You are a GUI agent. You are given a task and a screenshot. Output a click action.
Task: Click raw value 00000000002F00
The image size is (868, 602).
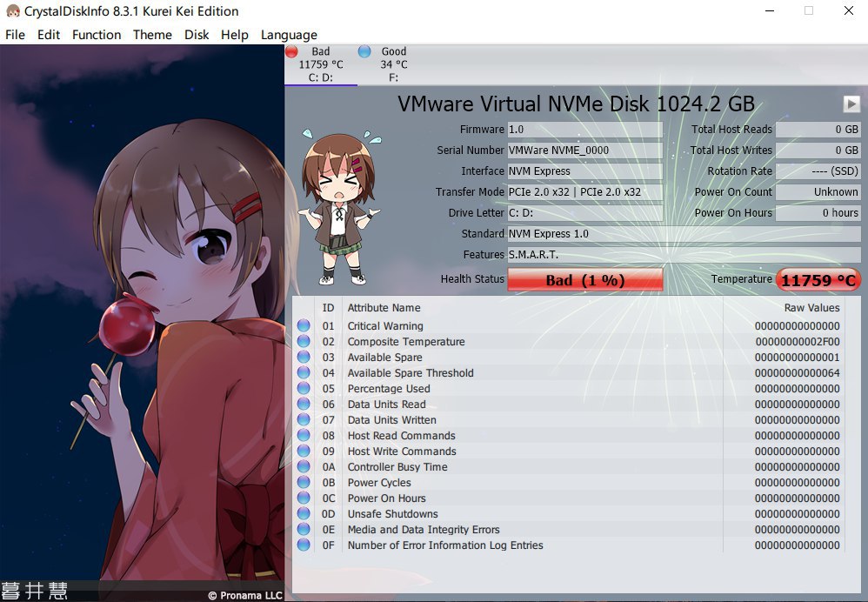click(x=798, y=342)
